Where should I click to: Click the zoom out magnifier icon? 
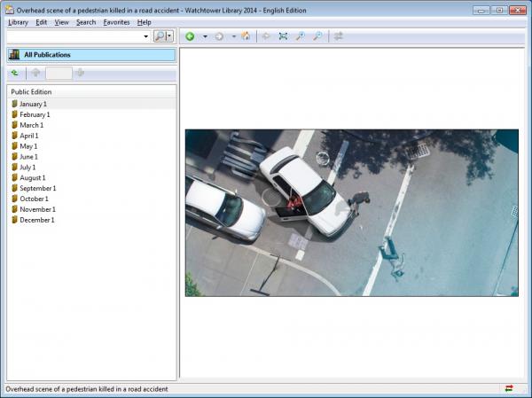click(317, 36)
